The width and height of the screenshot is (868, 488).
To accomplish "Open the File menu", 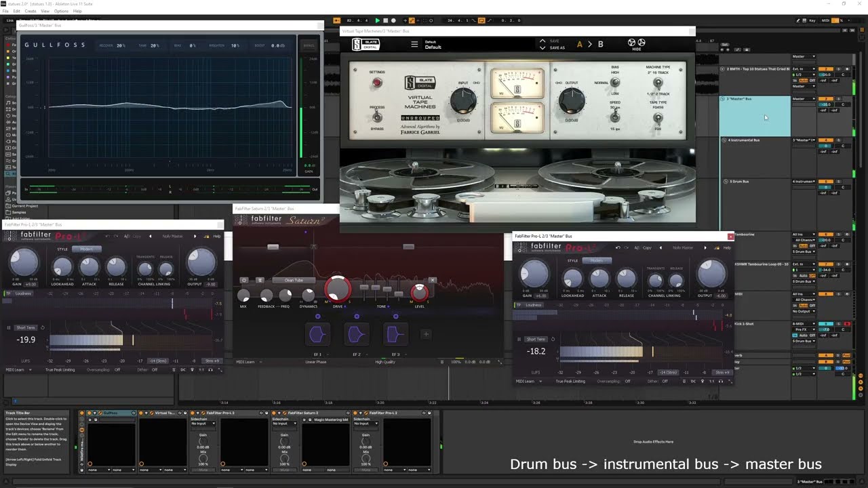I will click(6, 12).
